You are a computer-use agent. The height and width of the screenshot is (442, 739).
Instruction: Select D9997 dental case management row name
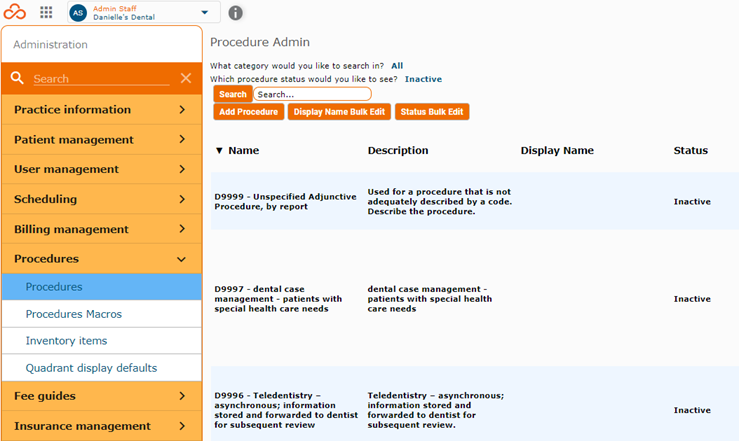(x=278, y=299)
